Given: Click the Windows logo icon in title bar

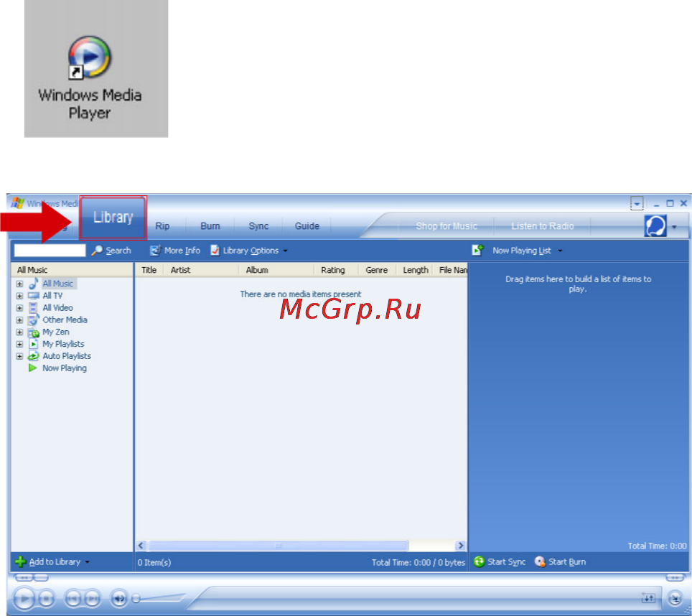Looking at the screenshot, I should (18, 203).
